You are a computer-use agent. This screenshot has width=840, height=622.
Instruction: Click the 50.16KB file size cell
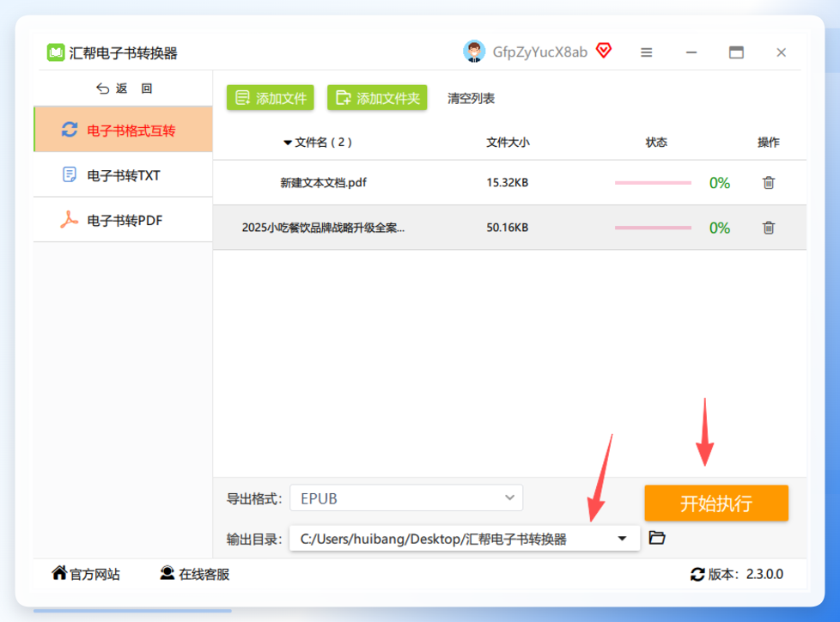point(508,228)
